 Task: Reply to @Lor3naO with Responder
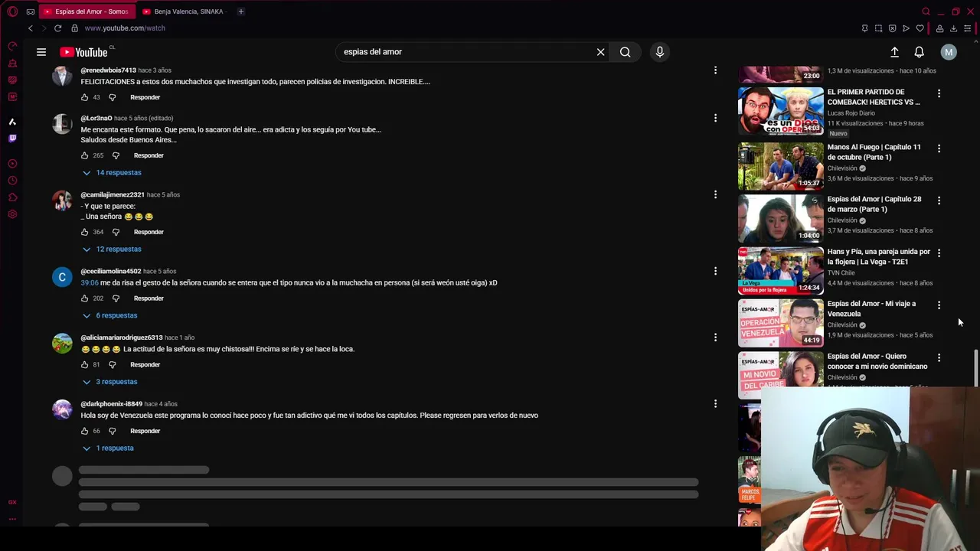149,155
